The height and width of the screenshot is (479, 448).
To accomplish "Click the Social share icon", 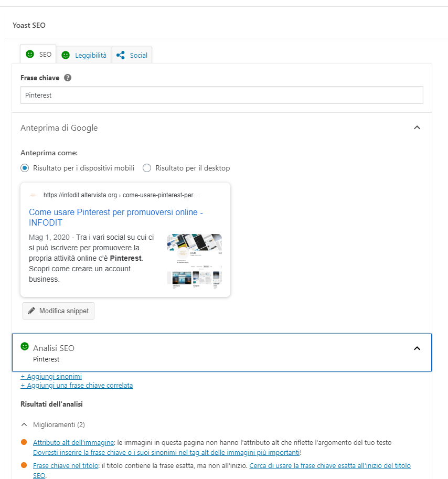I will pos(121,55).
